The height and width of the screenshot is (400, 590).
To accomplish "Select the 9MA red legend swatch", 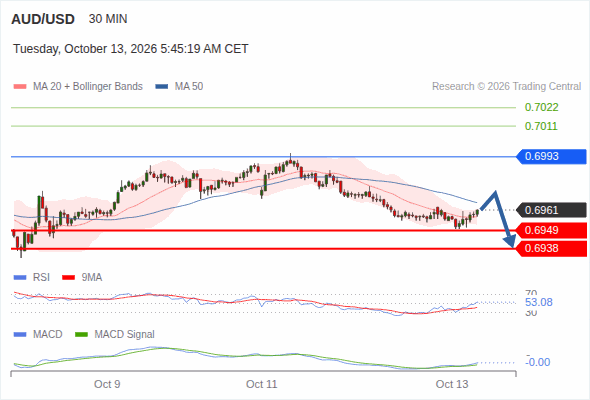I will (68, 278).
